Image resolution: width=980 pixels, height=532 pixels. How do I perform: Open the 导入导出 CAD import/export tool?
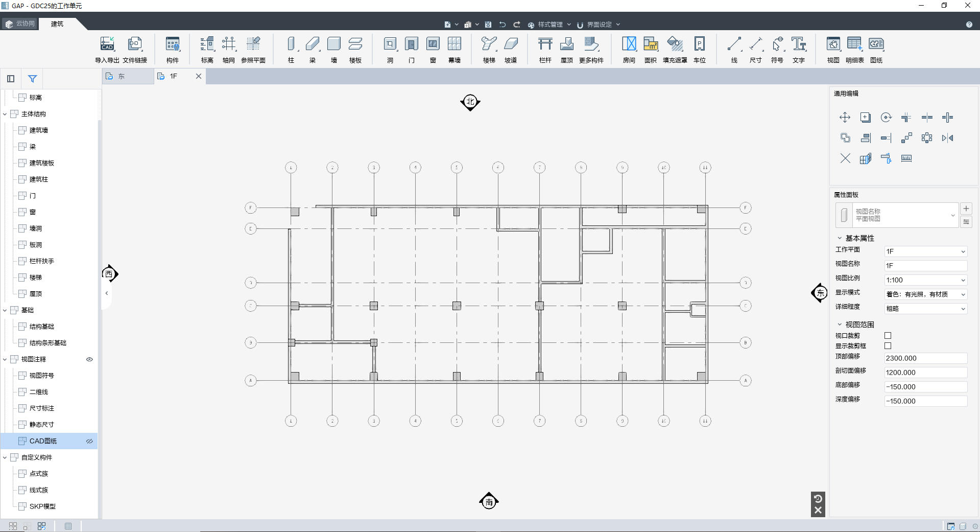[x=107, y=50]
